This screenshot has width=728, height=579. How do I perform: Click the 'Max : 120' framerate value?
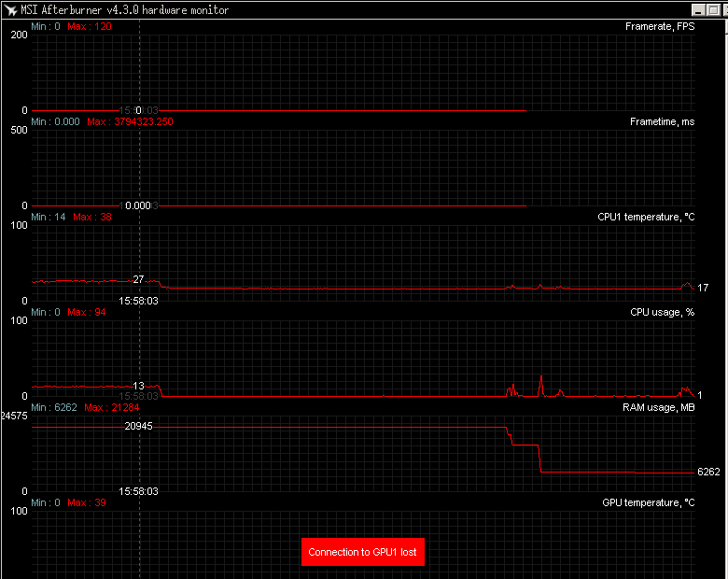(x=90, y=26)
